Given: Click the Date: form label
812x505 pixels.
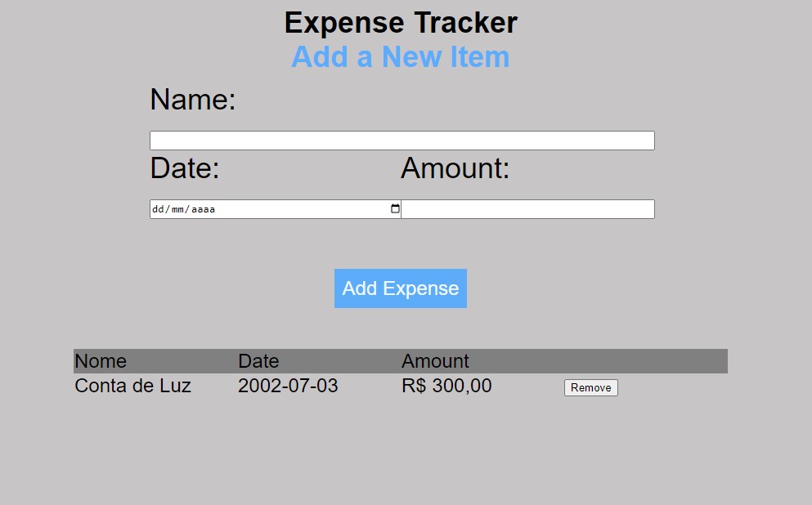Looking at the screenshot, I should pos(185,168).
